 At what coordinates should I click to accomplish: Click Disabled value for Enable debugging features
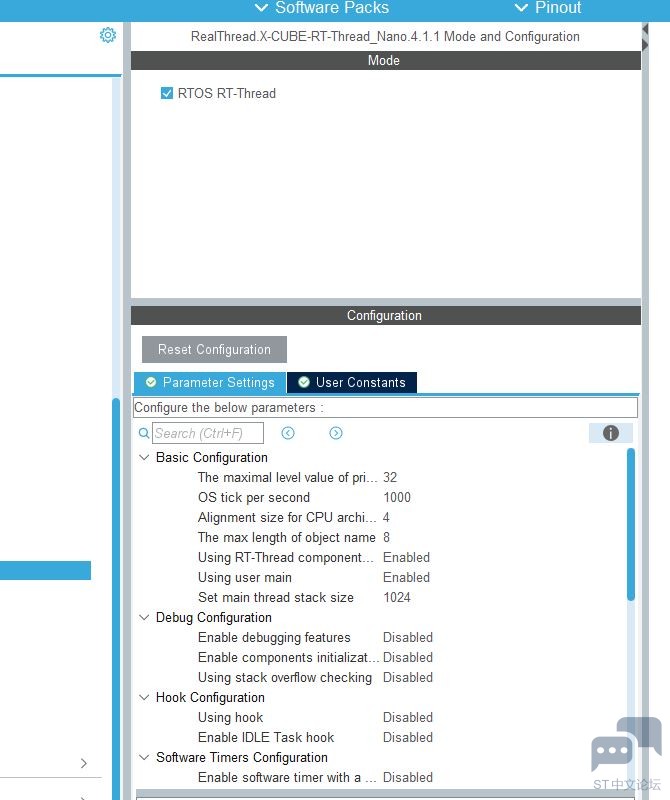(x=408, y=637)
